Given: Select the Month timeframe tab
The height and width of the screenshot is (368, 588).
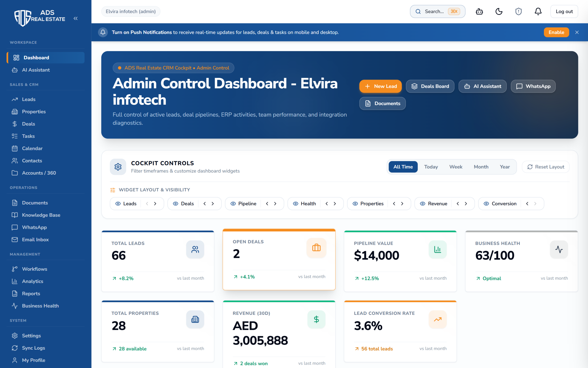Looking at the screenshot, I should click(481, 167).
